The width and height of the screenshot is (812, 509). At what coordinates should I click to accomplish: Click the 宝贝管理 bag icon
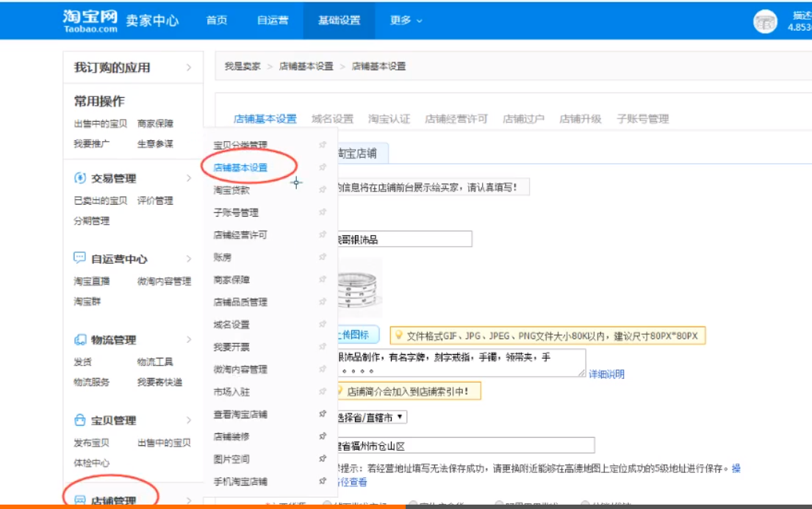point(80,421)
